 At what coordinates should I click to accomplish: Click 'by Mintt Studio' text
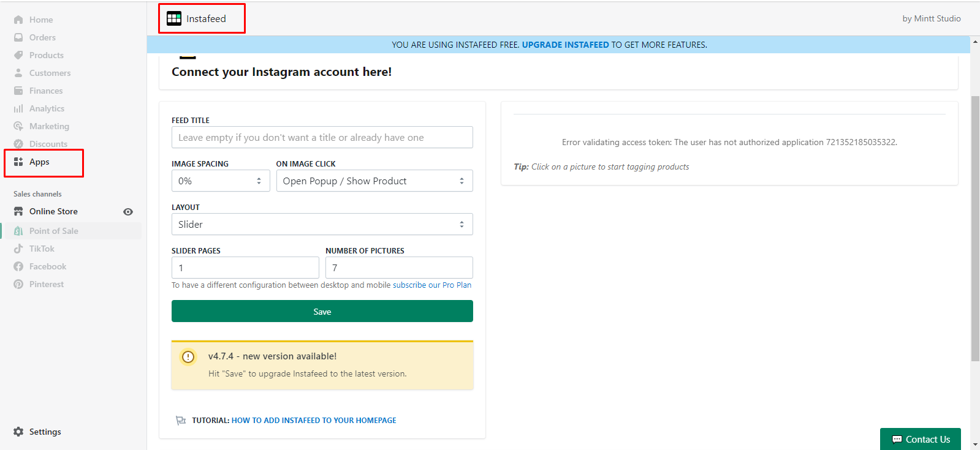coord(932,19)
